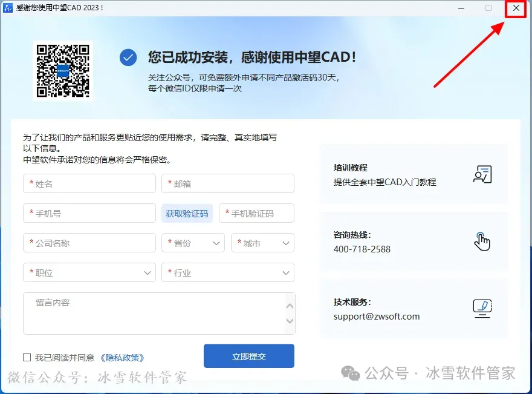The width and height of the screenshot is (532, 394).
Task: Close the ZWCAD 2023 thank-you window
Action: [x=516, y=8]
